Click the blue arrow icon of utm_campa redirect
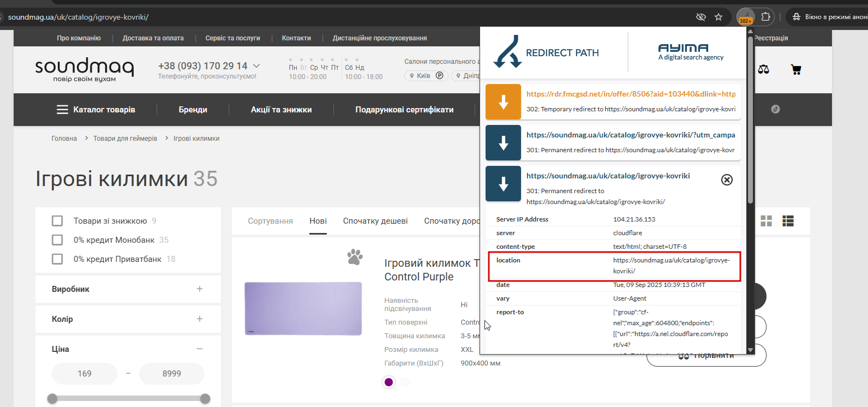Screen dimensions: 868x407 [x=503, y=143]
